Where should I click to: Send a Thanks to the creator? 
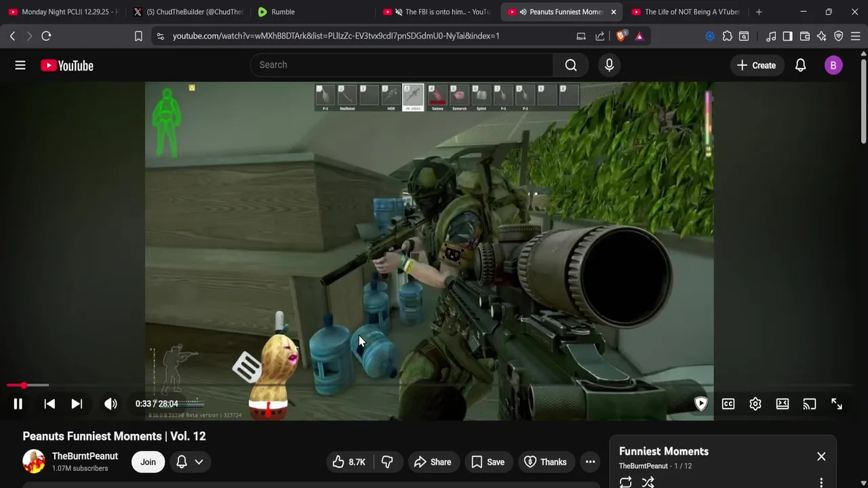click(546, 462)
